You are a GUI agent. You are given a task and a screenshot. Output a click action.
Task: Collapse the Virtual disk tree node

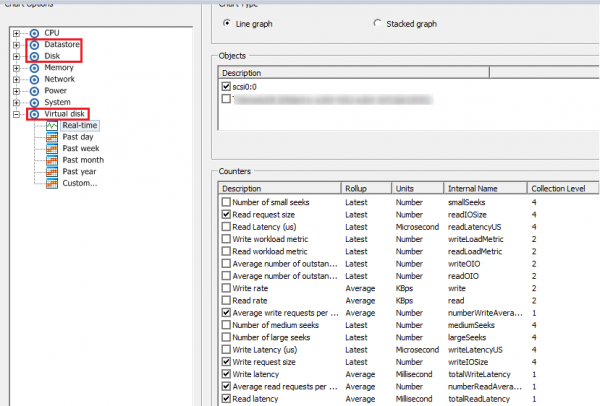[x=16, y=114]
